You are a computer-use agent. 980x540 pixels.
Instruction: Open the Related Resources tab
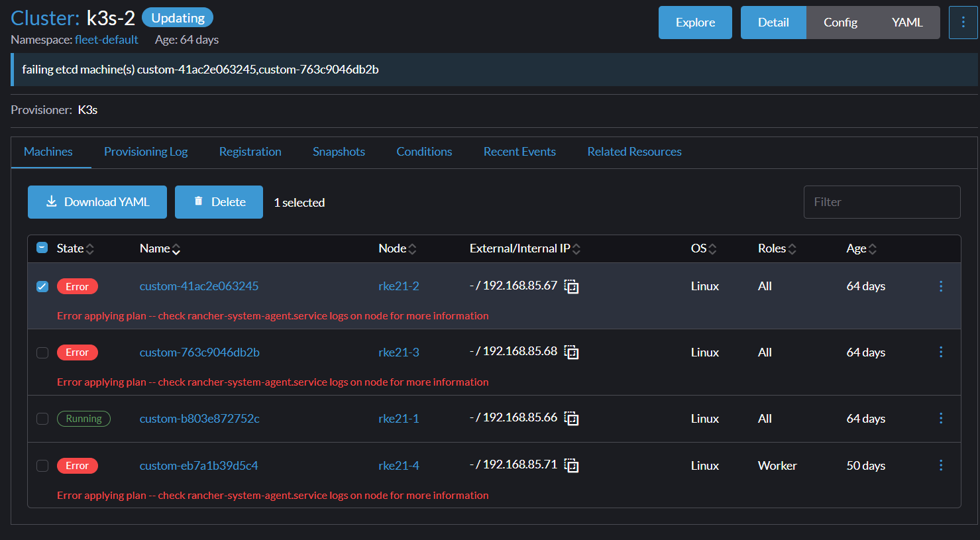(x=634, y=152)
